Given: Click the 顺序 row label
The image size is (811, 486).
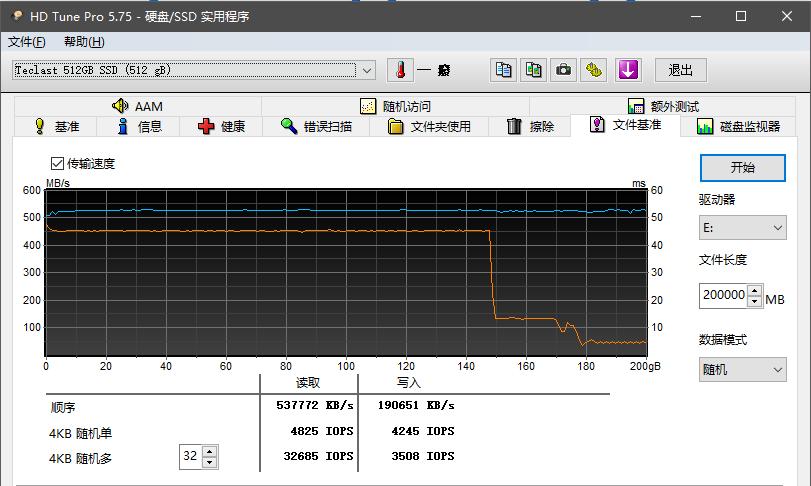Looking at the screenshot, I should 63,407.
